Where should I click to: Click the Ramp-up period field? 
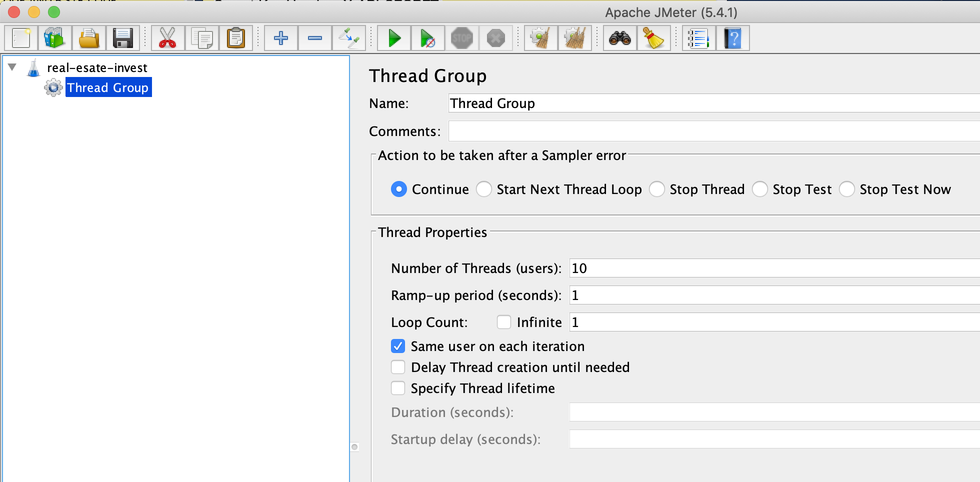tap(774, 295)
